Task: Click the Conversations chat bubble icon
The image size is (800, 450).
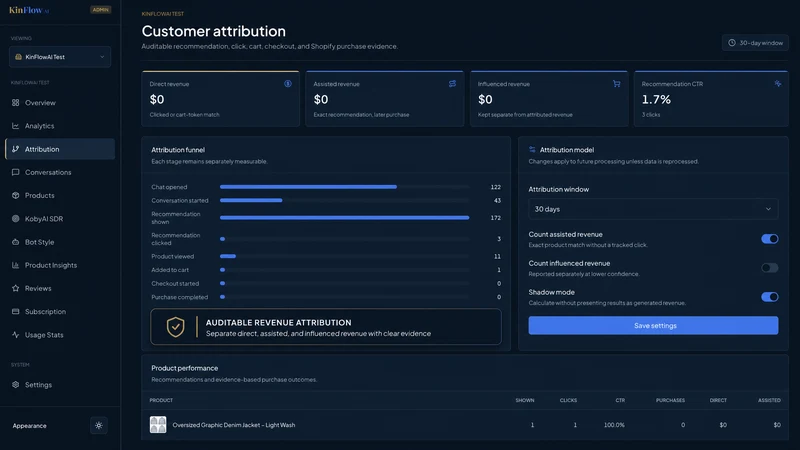Action: [15, 172]
